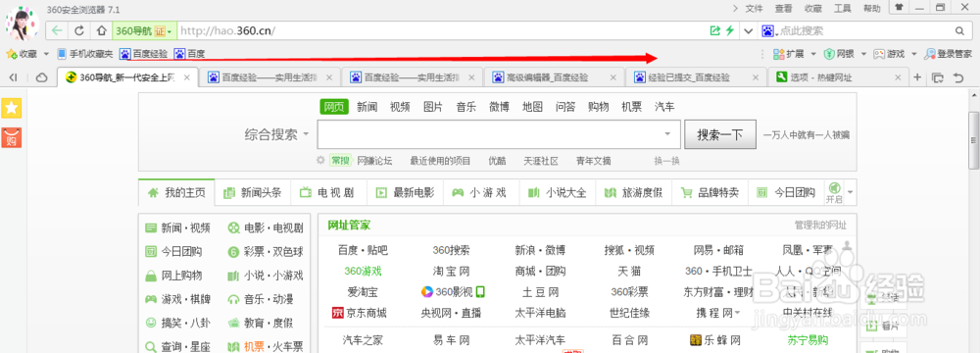Switch to 360导航 tab
Image resolution: width=980 pixels, height=353 pixels.
tap(128, 77)
